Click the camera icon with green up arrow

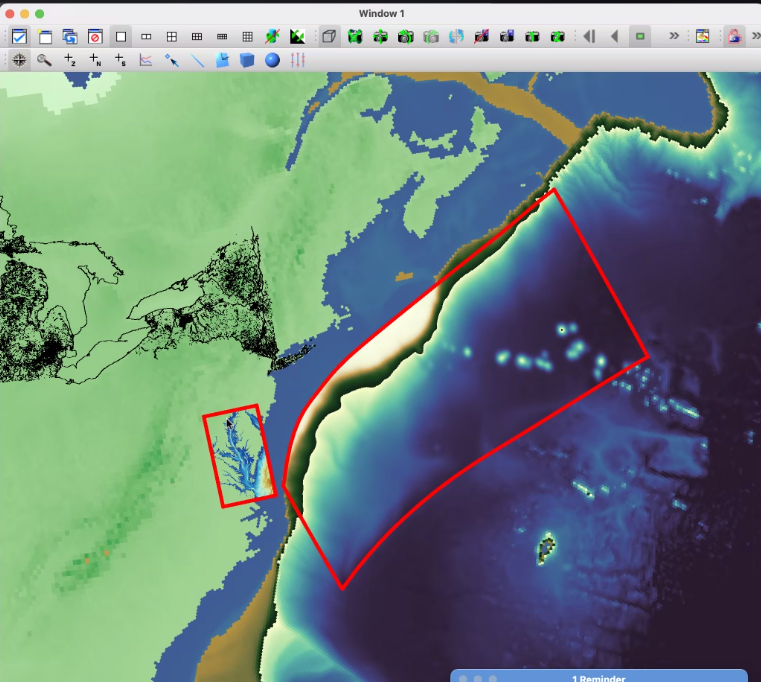(x=532, y=36)
